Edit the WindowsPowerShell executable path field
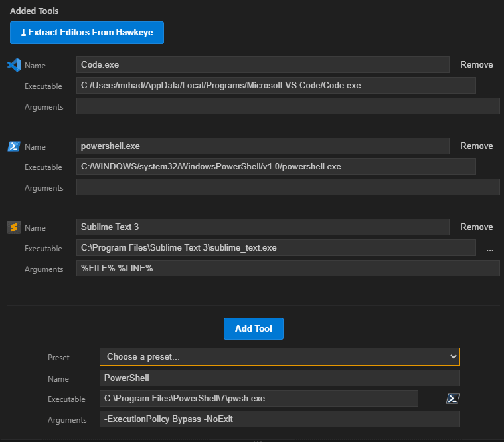This screenshot has height=442, width=504. (x=276, y=167)
